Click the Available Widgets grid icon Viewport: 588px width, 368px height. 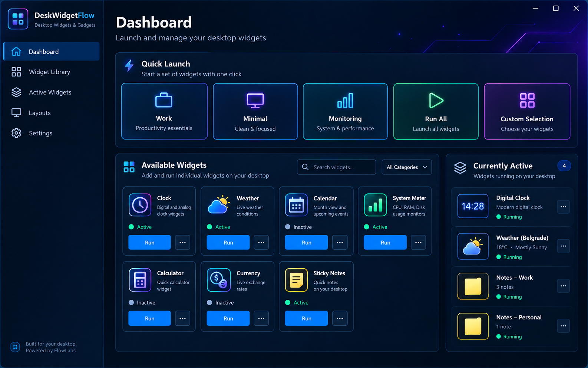point(129,167)
